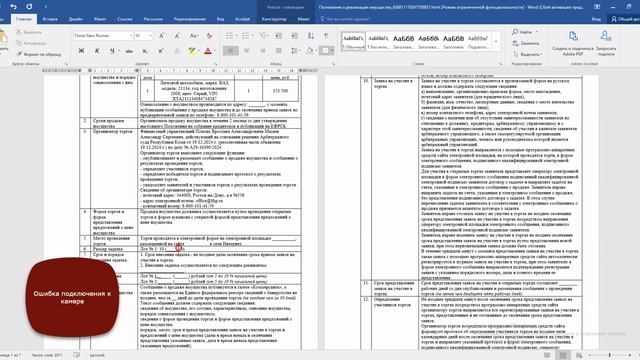Open the Главная ribbon tab
Viewport: 640px width, 360px height.
coord(23,19)
